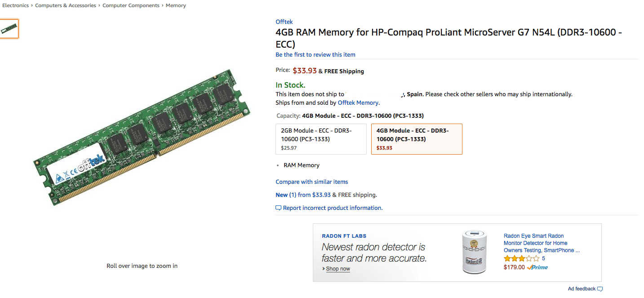Open the New (1) offers link
644x298 pixels.
[286, 195]
